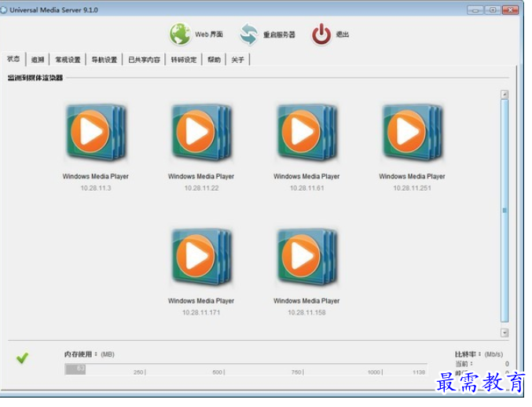Image resolution: width=532 pixels, height=407 pixels.
Task: Click the 重启服务器 restart server button
Action: click(x=267, y=35)
